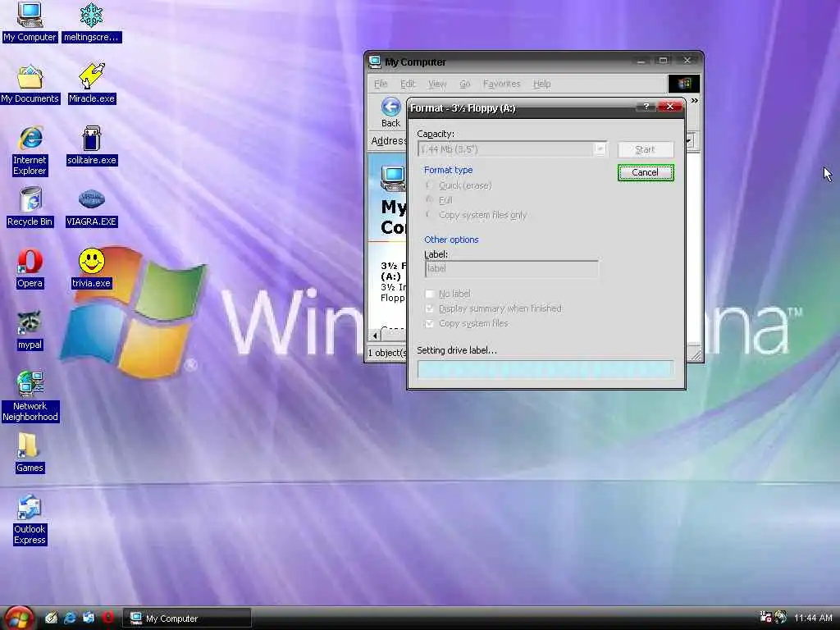This screenshot has height=630, width=840.
Task: Click the '1 object(s)' status bar text
Action: point(387,353)
